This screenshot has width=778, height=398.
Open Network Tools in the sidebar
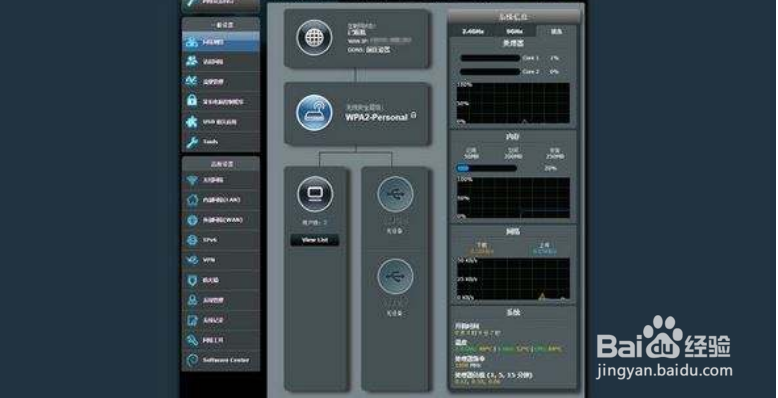pos(221,340)
